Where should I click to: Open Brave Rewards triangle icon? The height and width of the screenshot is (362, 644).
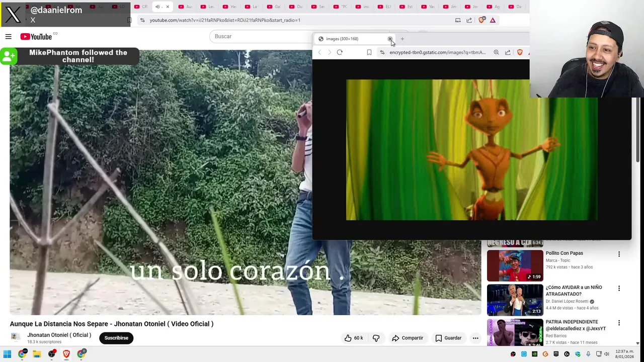(x=493, y=20)
